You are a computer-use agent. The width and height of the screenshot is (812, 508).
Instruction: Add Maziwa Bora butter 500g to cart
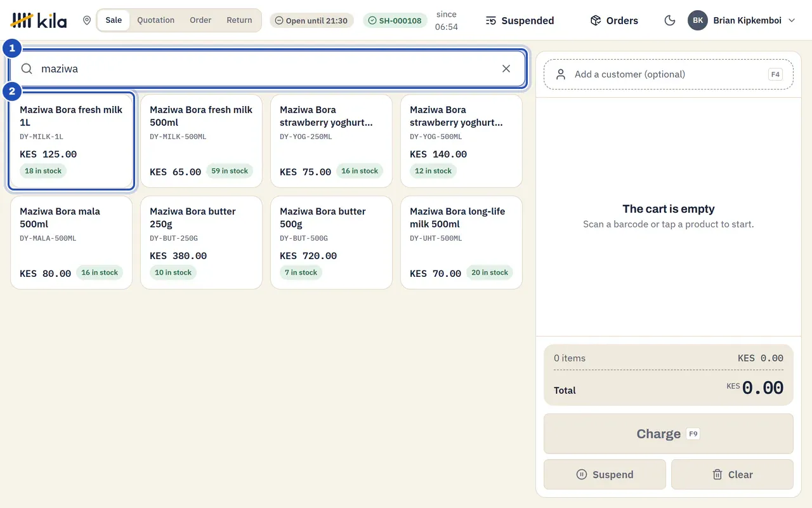pos(331,243)
